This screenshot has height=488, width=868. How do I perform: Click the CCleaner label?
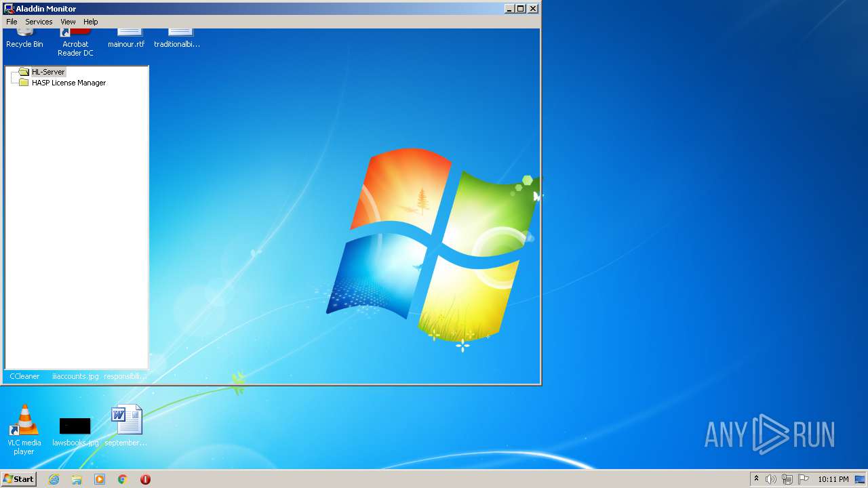coord(24,376)
